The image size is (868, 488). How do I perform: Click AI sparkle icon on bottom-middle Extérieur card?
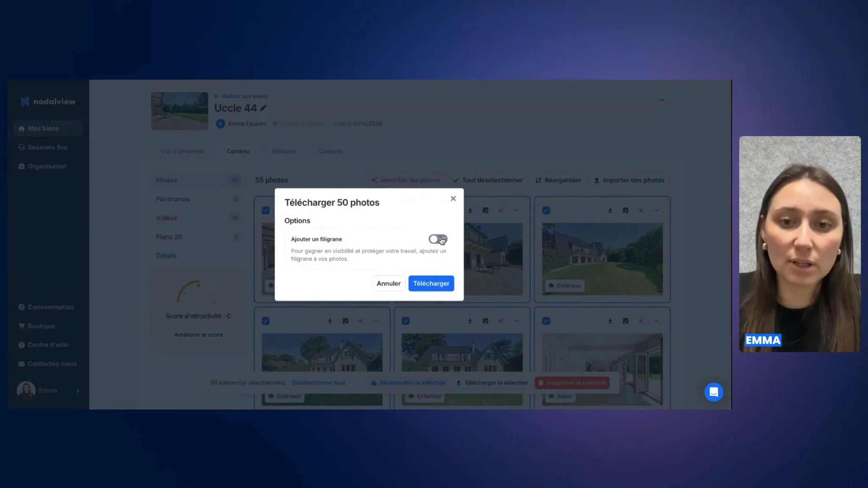click(501, 321)
